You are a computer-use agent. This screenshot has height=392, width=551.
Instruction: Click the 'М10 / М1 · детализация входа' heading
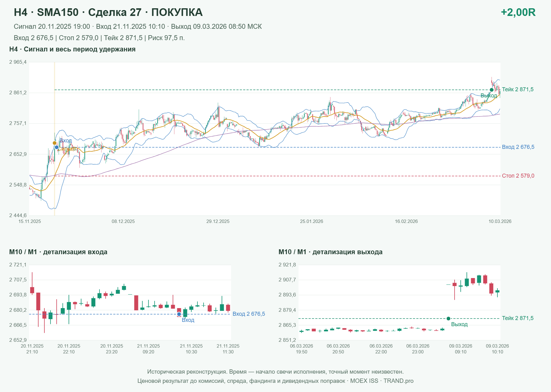58,252
